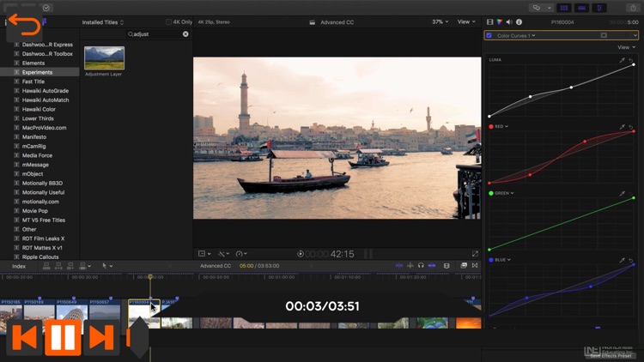Enable the 4K Only checkbox

[x=168, y=22]
